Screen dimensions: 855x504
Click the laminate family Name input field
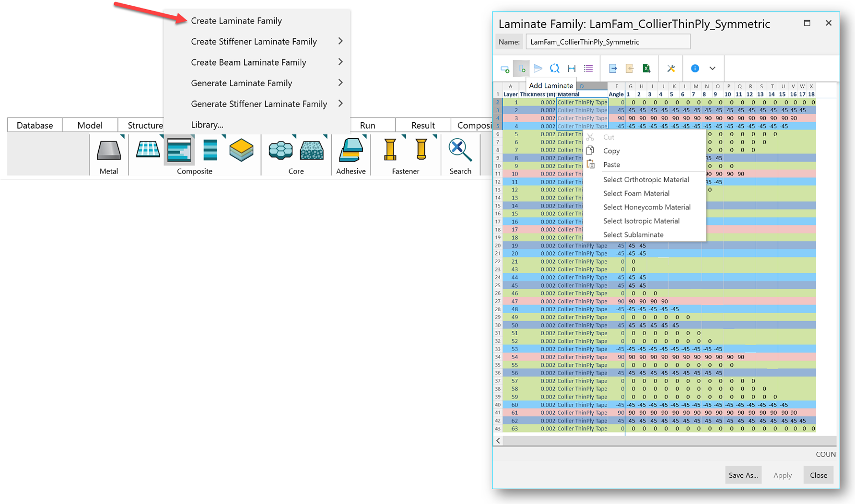coord(608,42)
